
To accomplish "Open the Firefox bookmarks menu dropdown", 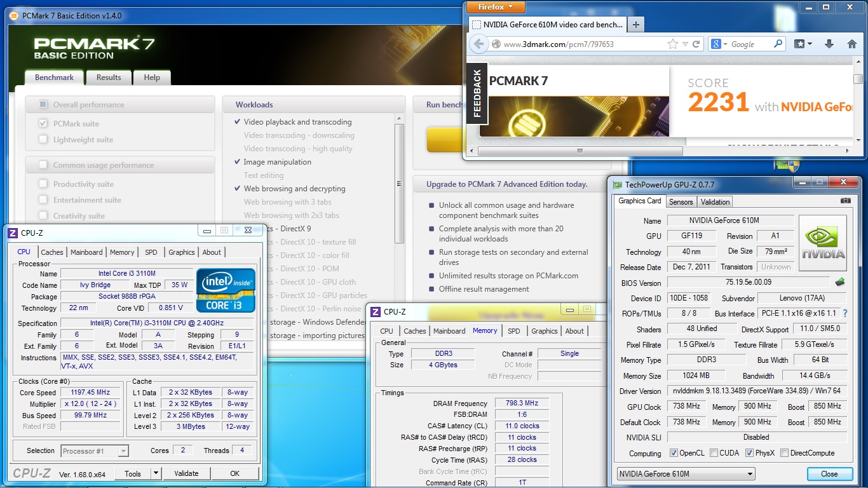I will 803,44.
